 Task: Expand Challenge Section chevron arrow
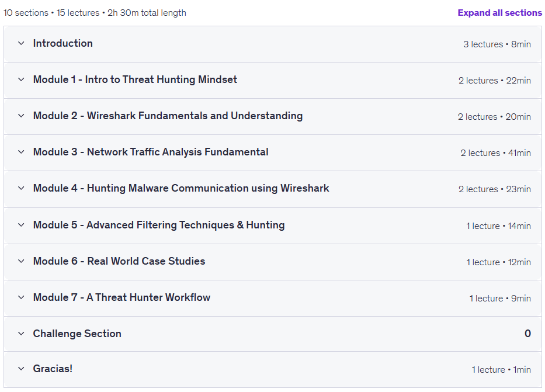(x=21, y=334)
